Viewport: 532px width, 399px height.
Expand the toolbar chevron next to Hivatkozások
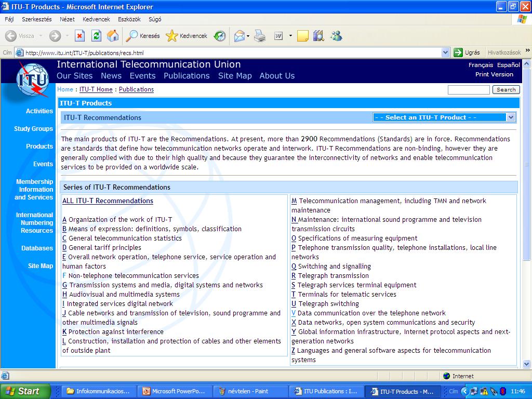tap(528, 50)
